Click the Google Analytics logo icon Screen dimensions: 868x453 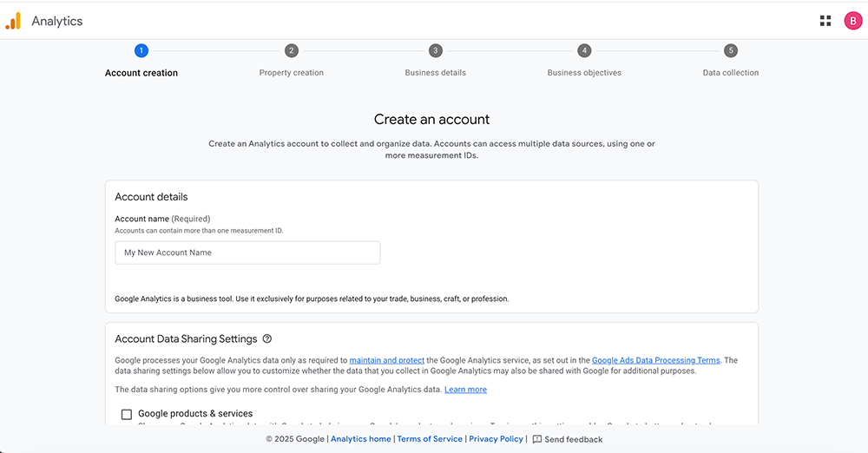(13, 21)
